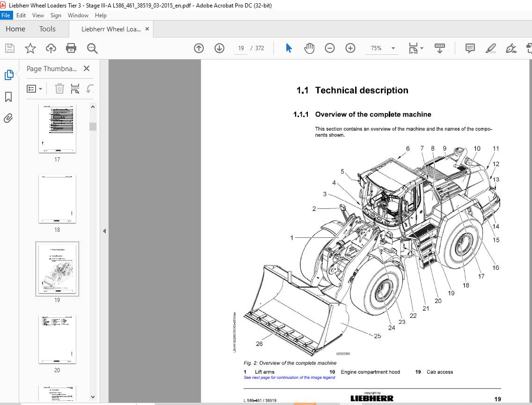Screen dimensions: 532x405
Task: Open thumbnail options menu dropdown
Action: [34, 89]
